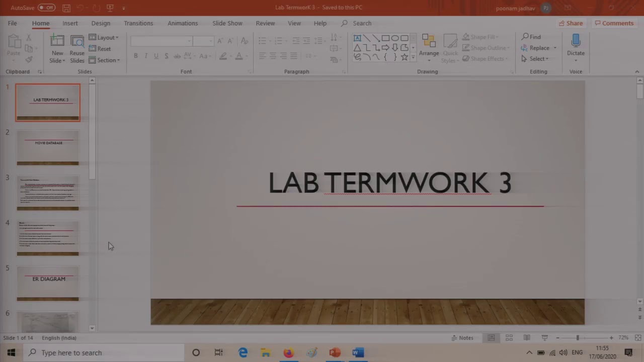Toggle the Notes pane
644x362 pixels.
tap(462, 338)
